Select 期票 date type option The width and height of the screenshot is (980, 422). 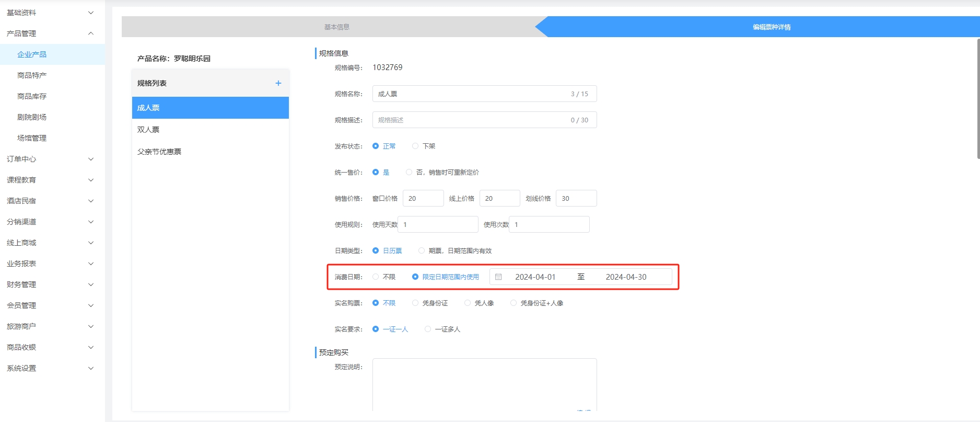[422, 251]
